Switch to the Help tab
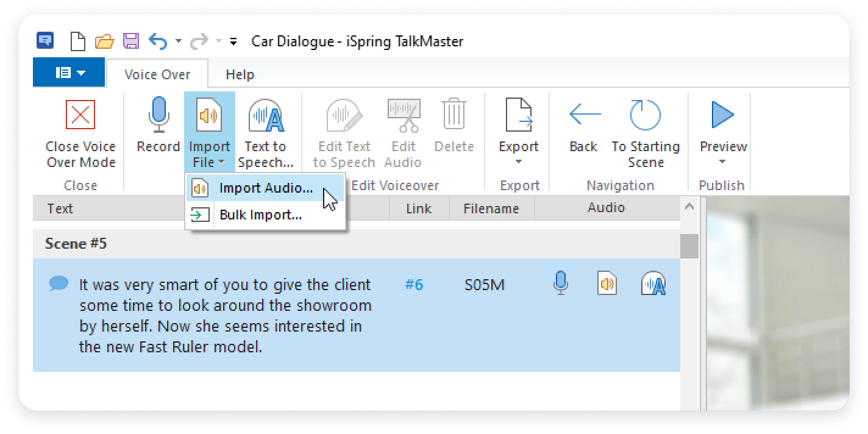 [x=240, y=74]
